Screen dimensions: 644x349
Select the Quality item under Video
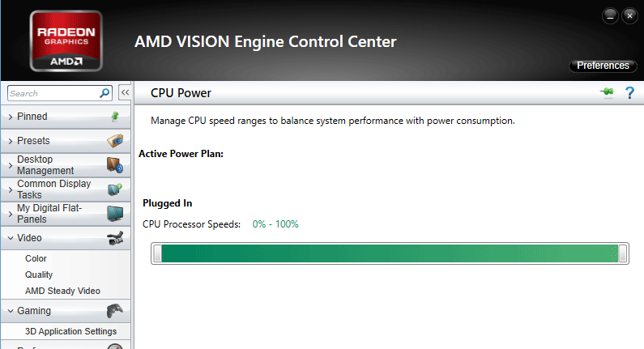(x=39, y=275)
